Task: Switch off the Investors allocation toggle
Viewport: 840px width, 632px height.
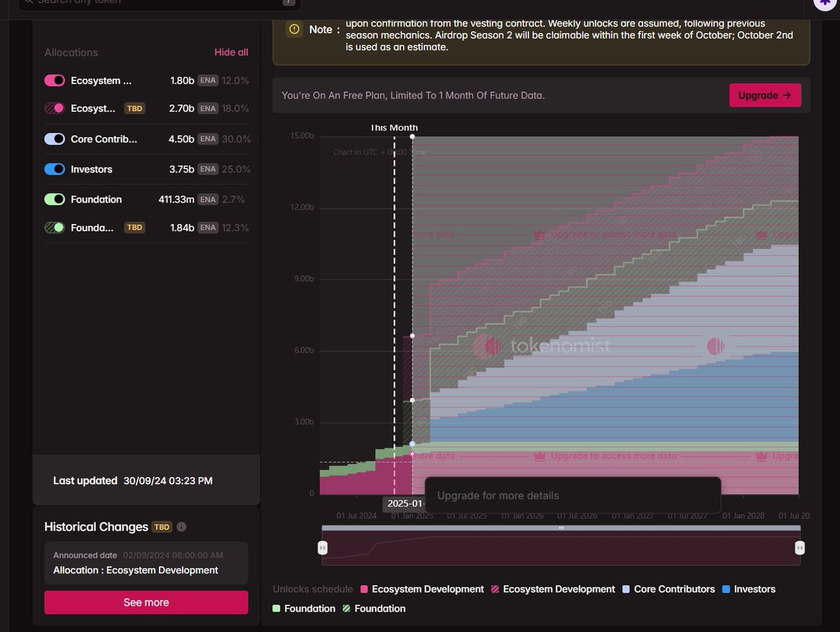Action: coord(55,169)
